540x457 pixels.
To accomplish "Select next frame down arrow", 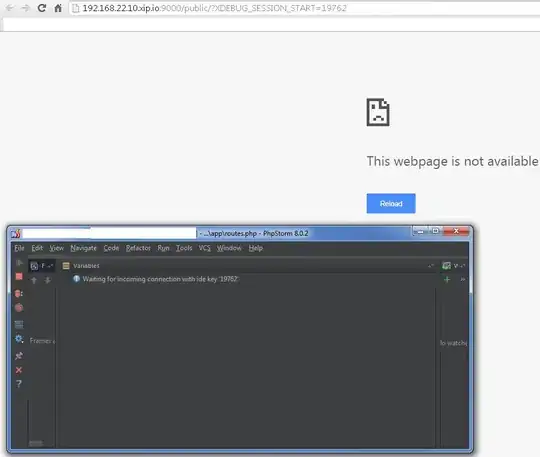I will 48,280.
